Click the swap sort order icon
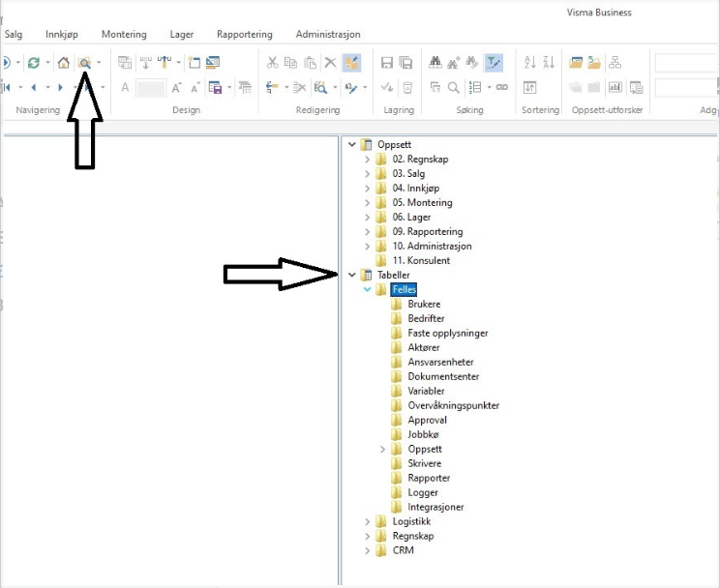Viewport: 720px width, 588px height. coord(530,87)
